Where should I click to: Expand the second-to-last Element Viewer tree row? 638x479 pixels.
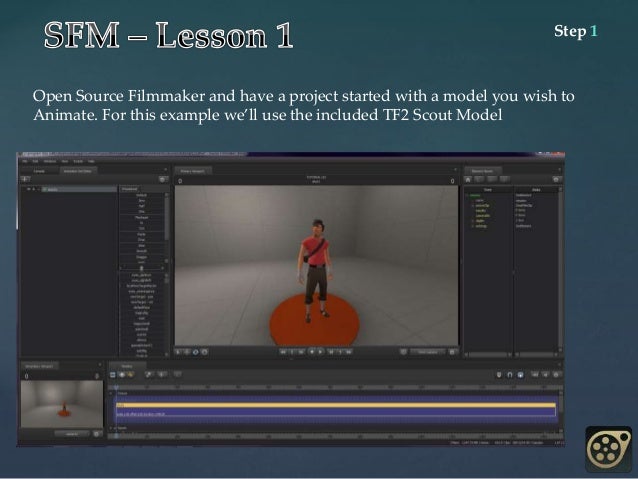pos(473,221)
